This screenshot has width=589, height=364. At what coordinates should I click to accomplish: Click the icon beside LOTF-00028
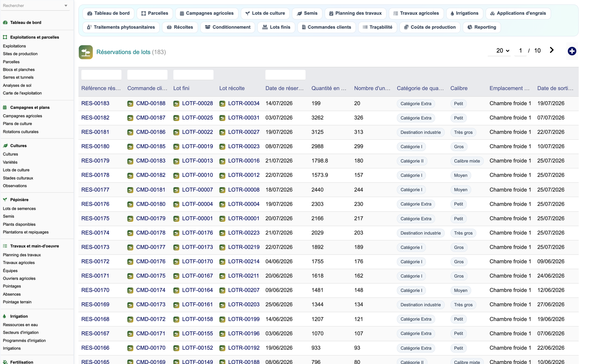pos(176,104)
